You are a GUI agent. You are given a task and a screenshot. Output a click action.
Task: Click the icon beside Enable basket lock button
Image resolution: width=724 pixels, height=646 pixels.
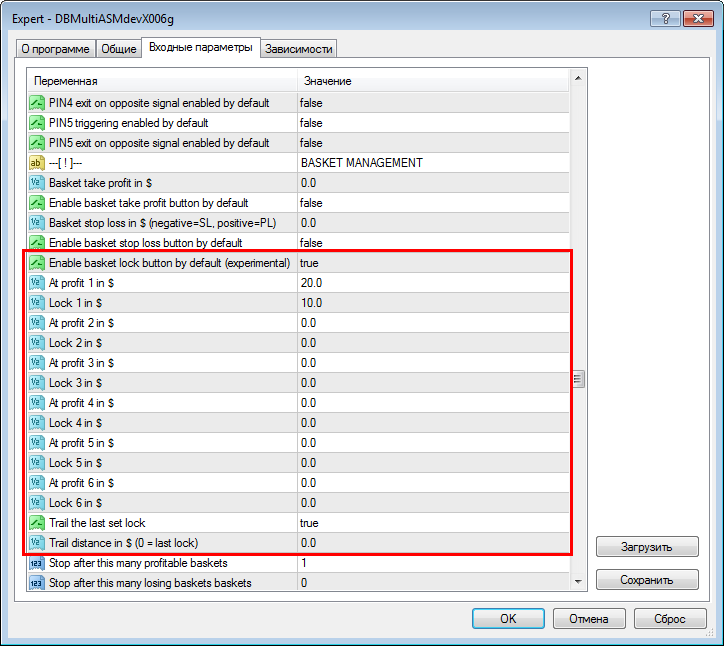(37, 263)
